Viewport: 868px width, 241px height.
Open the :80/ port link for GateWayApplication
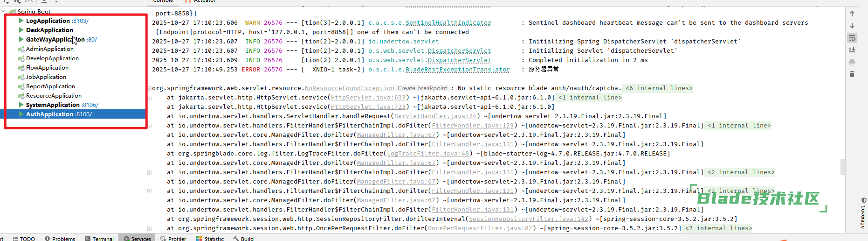click(92, 40)
